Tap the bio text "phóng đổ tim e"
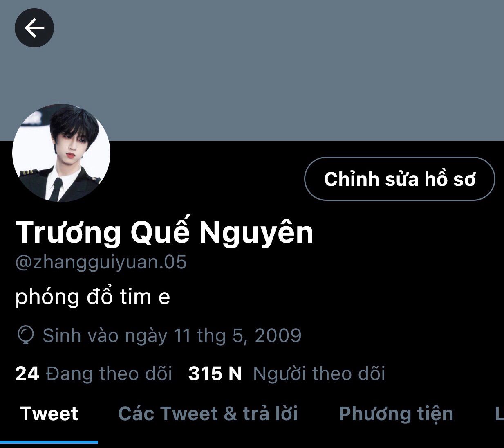This screenshot has height=448, width=504. [x=93, y=296]
